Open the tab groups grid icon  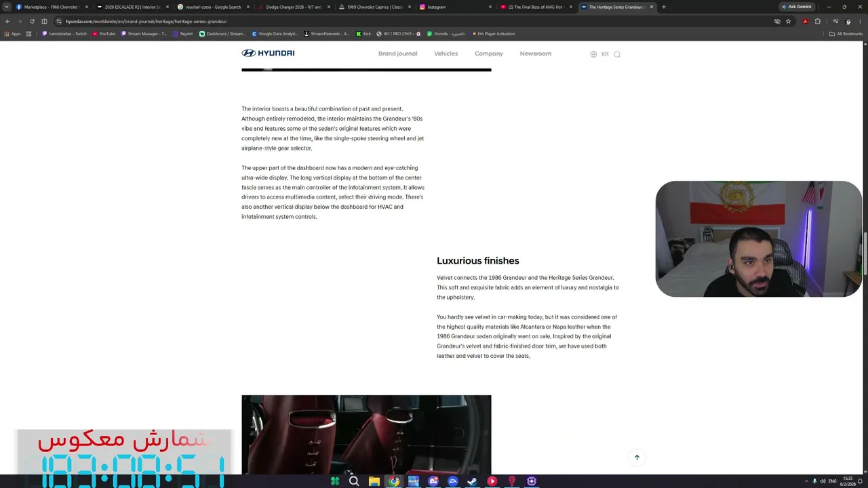pos(28,34)
